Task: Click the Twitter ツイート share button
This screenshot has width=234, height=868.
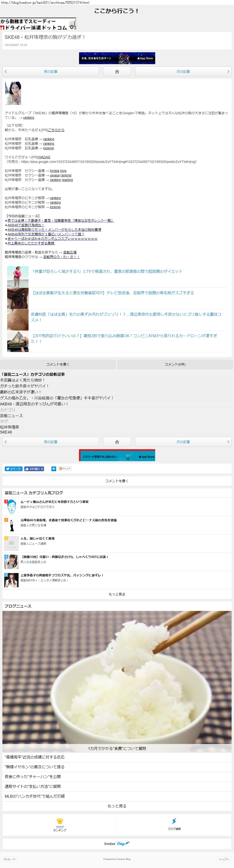Action: (14, 469)
